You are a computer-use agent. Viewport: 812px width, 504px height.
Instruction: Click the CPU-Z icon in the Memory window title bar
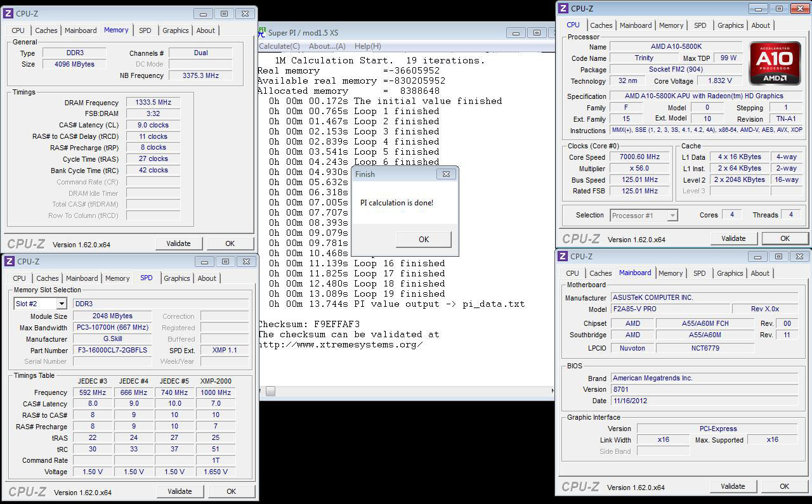pos(10,13)
